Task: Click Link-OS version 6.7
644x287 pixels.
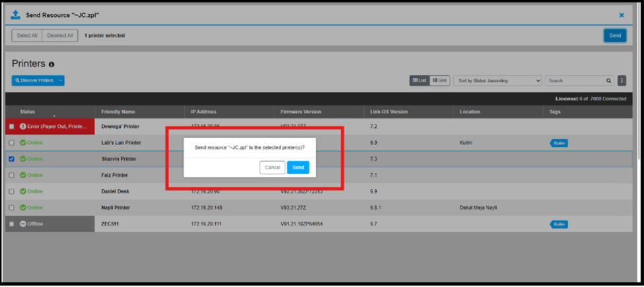Action: click(373, 224)
